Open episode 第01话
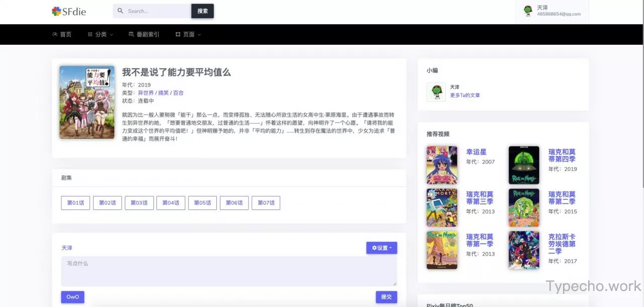The width and height of the screenshot is (644, 307). coord(75,202)
